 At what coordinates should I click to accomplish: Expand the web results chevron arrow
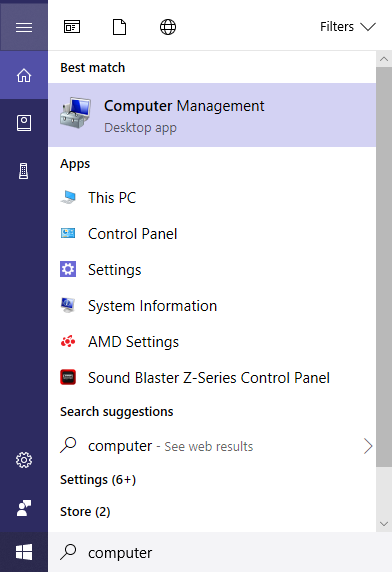(x=368, y=446)
